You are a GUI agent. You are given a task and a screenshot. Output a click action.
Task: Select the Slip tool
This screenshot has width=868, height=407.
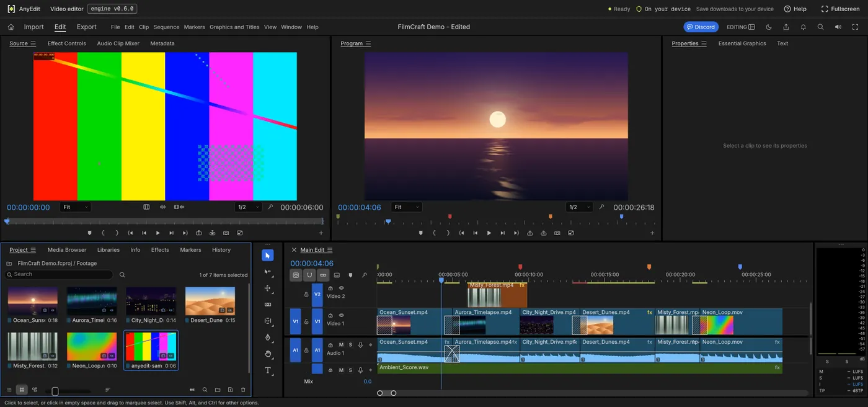point(268,321)
